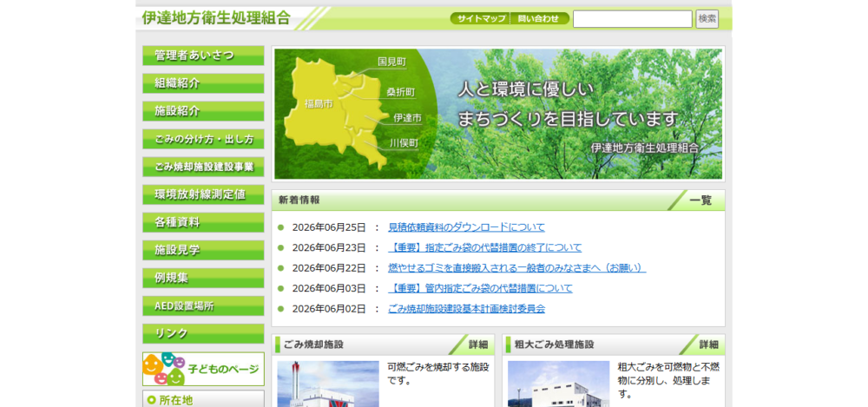
Task: Open the 子どものページ banner
Action: pos(203,369)
